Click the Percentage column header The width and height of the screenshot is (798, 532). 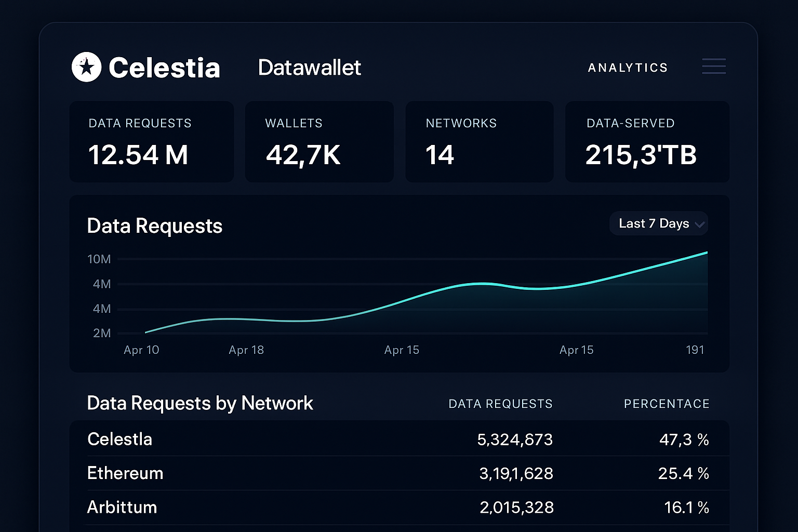[x=667, y=404]
